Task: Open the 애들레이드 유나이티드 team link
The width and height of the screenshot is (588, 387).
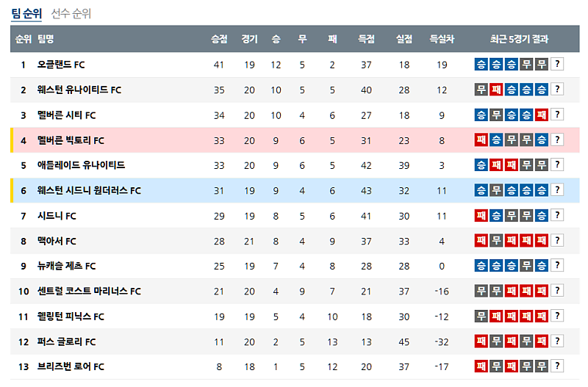Action: click(81, 165)
